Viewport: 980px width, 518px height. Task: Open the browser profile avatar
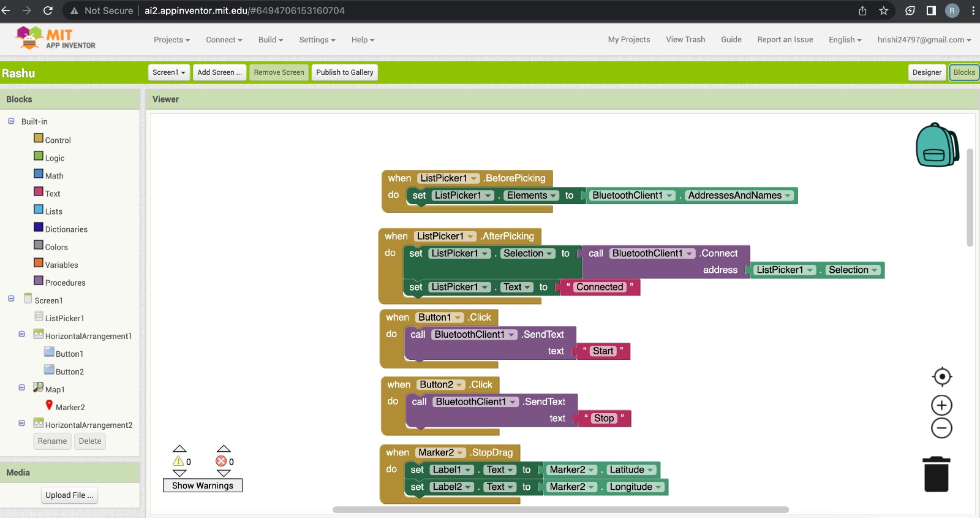(952, 10)
